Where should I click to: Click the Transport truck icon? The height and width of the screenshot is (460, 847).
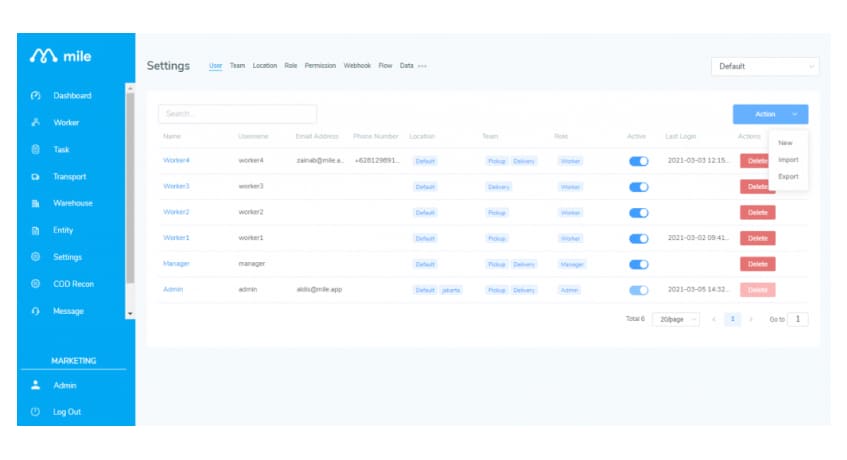(36, 177)
